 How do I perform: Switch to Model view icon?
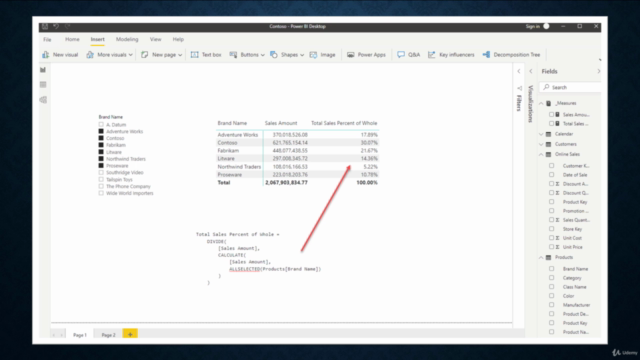(x=43, y=100)
